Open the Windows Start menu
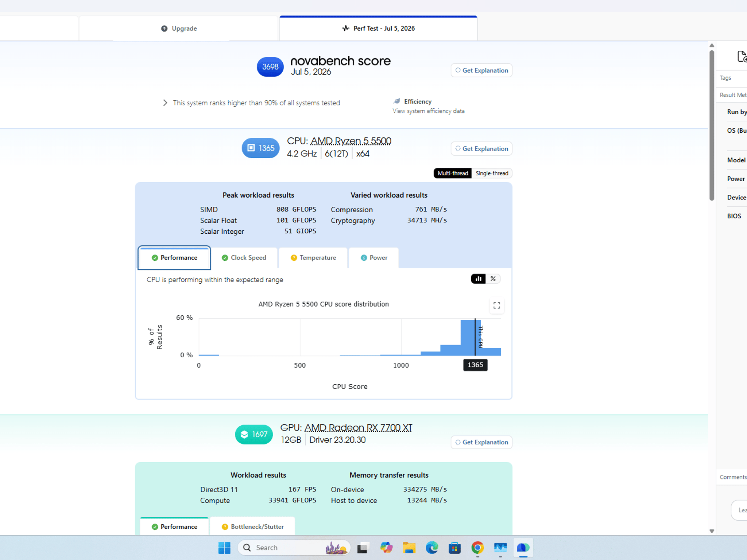Viewport: 747px width, 560px height. coord(224,548)
